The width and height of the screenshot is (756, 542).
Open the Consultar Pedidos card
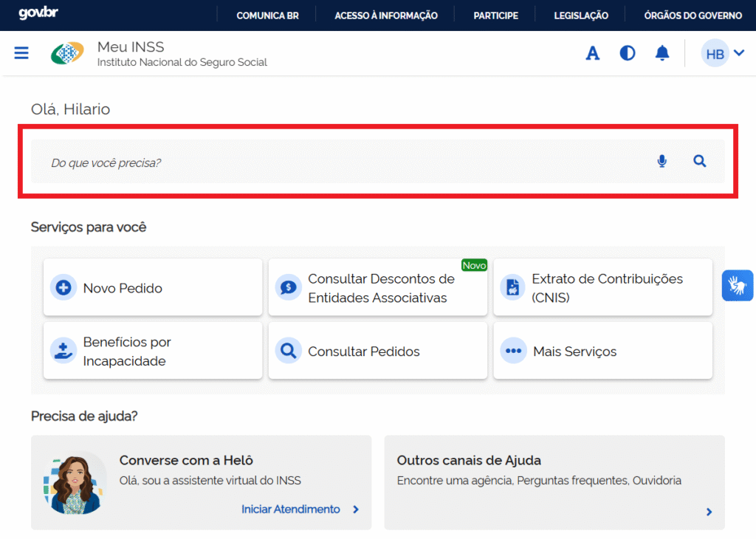(x=377, y=351)
